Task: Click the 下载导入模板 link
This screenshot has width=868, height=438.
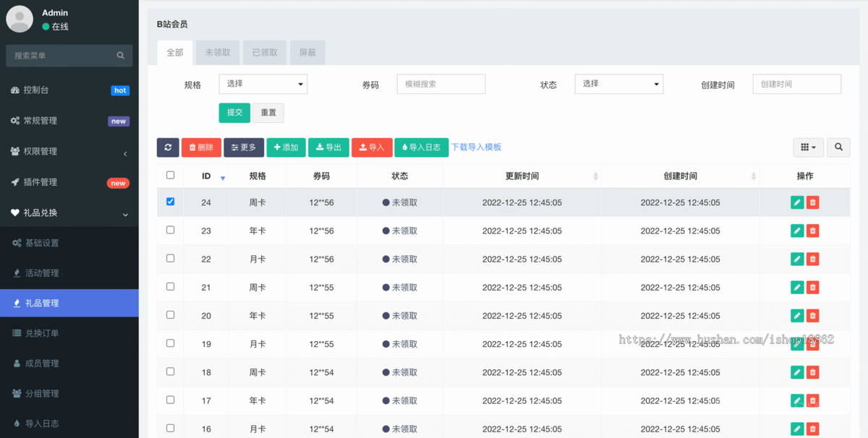Action: 477,147
